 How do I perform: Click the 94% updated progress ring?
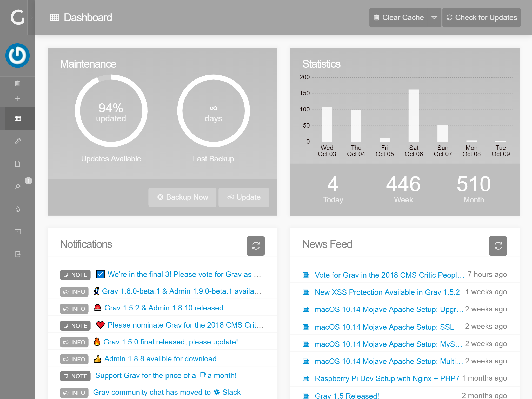click(111, 111)
